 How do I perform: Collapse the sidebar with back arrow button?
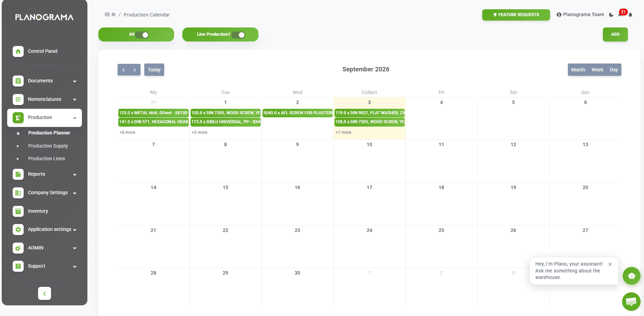[45, 293]
